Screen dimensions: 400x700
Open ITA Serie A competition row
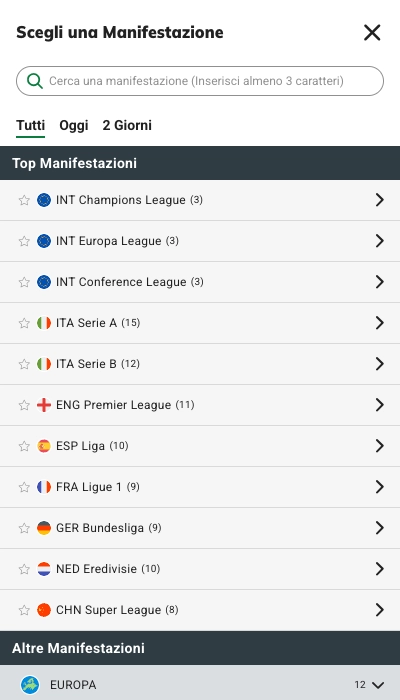pos(200,323)
